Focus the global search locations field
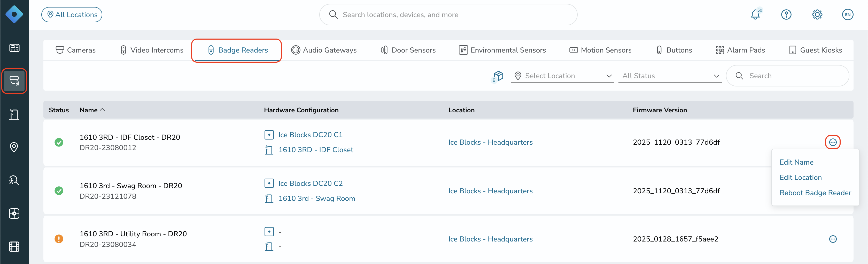The height and width of the screenshot is (264, 868). [448, 14]
